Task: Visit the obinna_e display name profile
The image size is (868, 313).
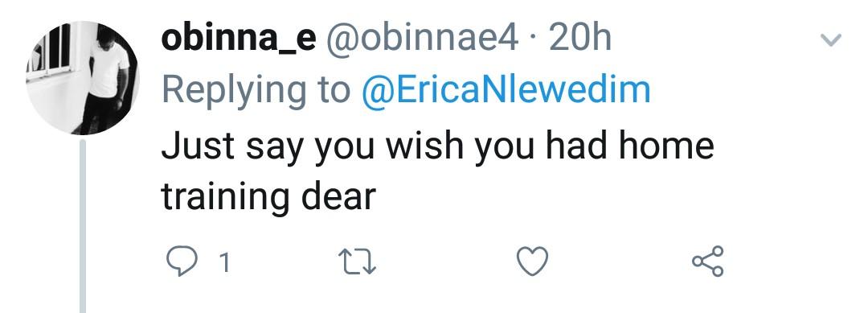Action: [239, 39]
